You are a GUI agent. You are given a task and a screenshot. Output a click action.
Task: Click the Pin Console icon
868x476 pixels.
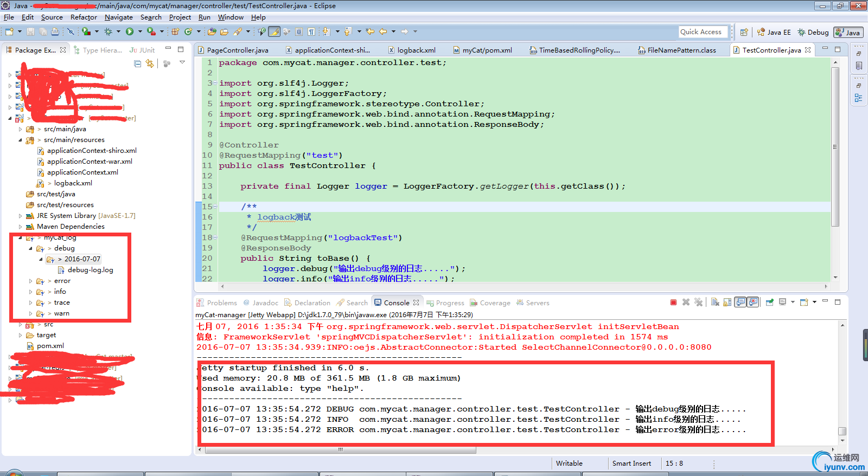(769, 303)
